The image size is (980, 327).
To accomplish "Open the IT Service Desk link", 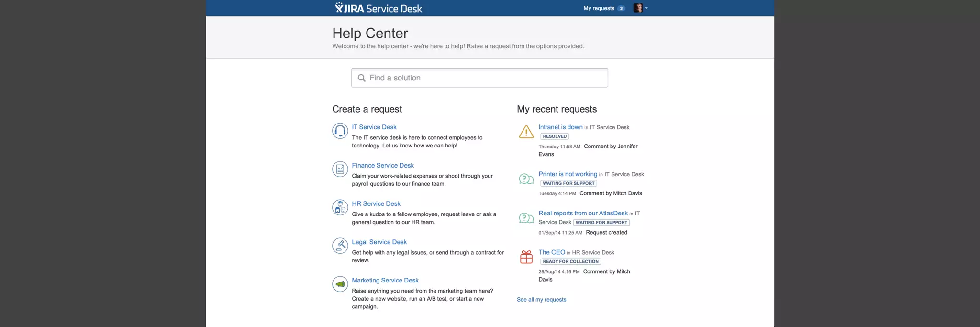I will [x=374, y=127].
